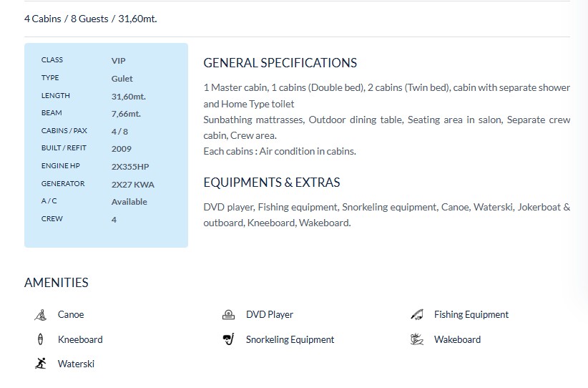
Task: Click the 4 Cabins / 8 Guests summary
Action: pos(90,19)
